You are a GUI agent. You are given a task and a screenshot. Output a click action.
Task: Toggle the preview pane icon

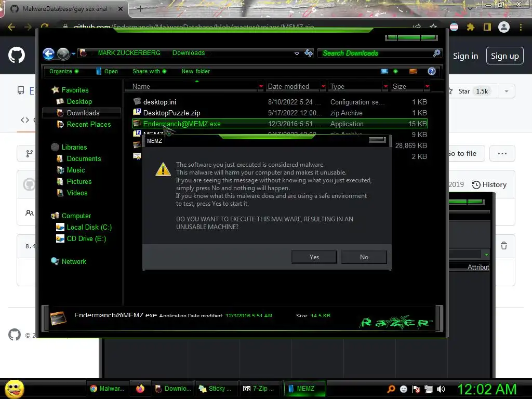point(413,71)
